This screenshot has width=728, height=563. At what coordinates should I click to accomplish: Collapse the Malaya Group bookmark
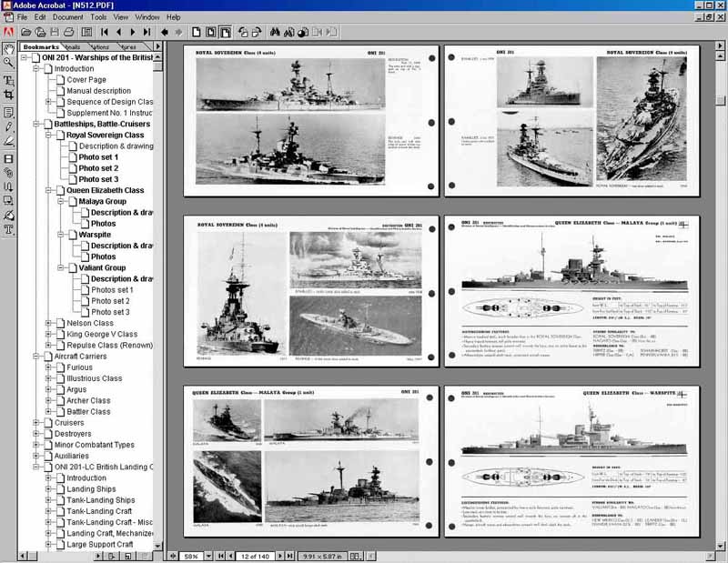tap(60, 201)
